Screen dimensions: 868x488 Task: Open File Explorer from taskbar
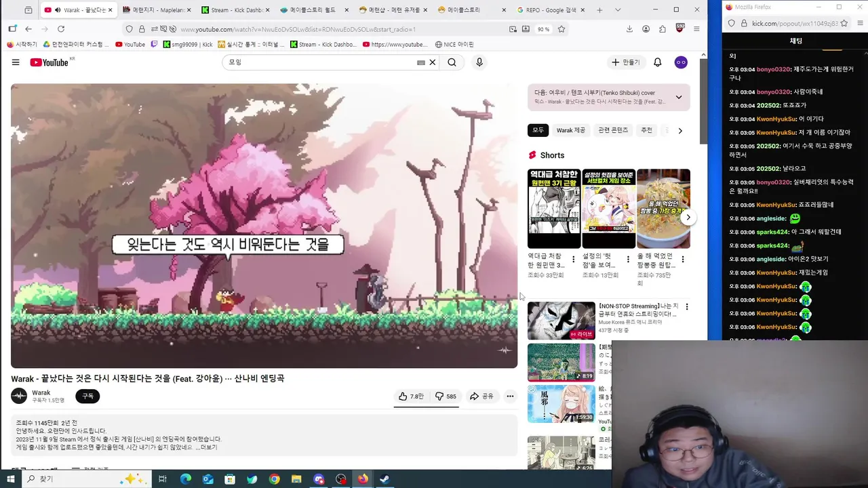(296, 479)
